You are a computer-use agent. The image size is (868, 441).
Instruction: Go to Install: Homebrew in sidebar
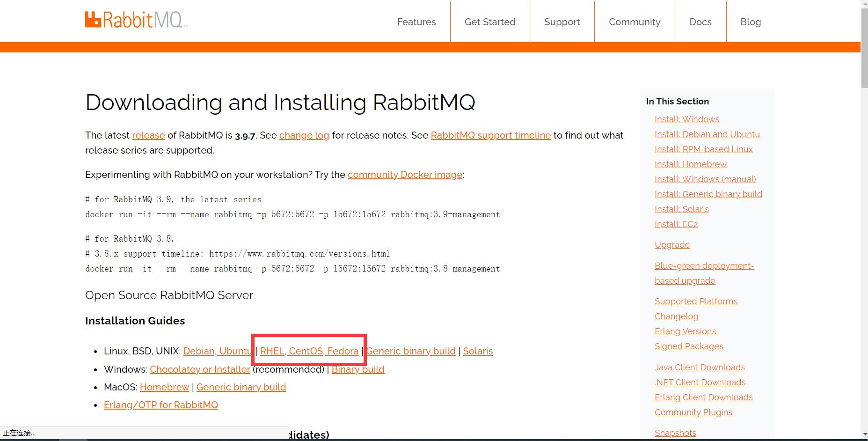pos(691,164)
